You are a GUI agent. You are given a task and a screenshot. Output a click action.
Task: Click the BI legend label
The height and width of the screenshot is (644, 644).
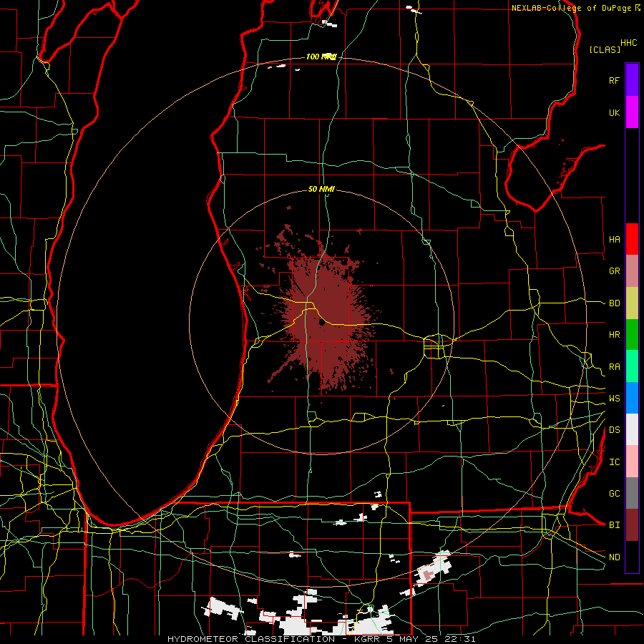coord(615,525)
